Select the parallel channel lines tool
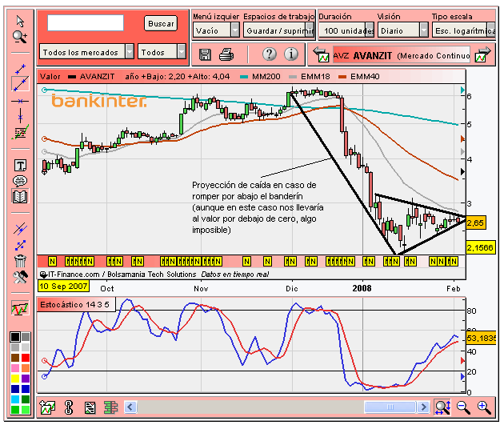Screen dimensions: 504x425 pyautogui.click(x=20, y=229)
